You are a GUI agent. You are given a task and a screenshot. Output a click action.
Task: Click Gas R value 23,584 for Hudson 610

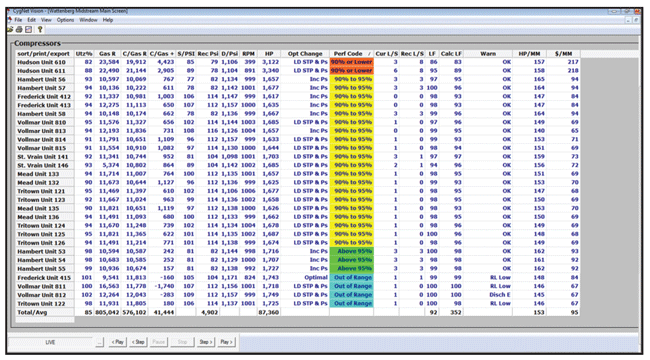109,62
